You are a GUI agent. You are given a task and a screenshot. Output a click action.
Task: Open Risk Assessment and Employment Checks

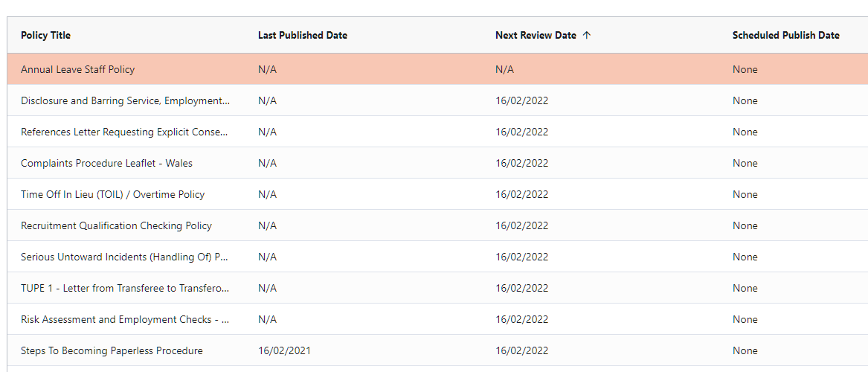(124, 319)
